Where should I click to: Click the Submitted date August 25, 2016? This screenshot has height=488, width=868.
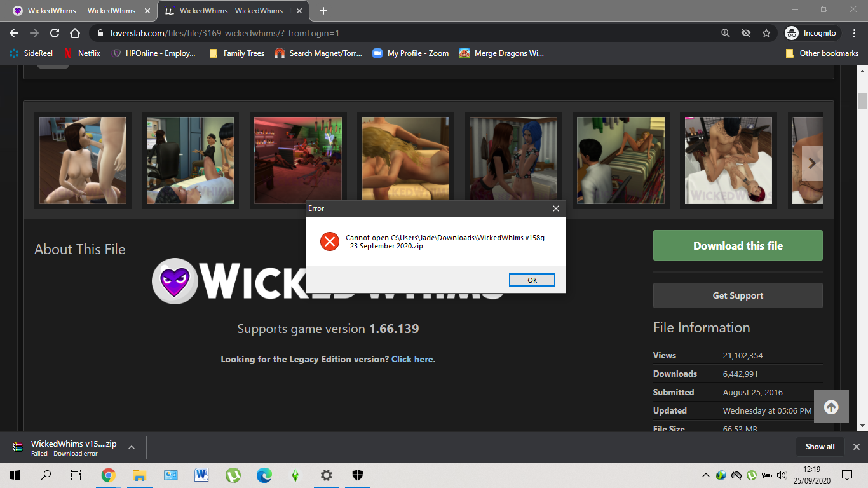point(753,392)
